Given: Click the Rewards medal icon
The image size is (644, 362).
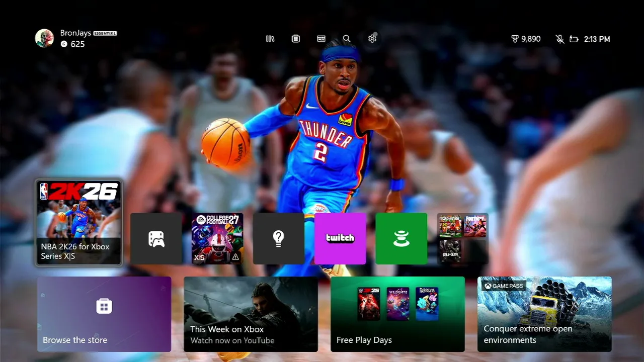Looking at the screenshot, I should 515,39.
